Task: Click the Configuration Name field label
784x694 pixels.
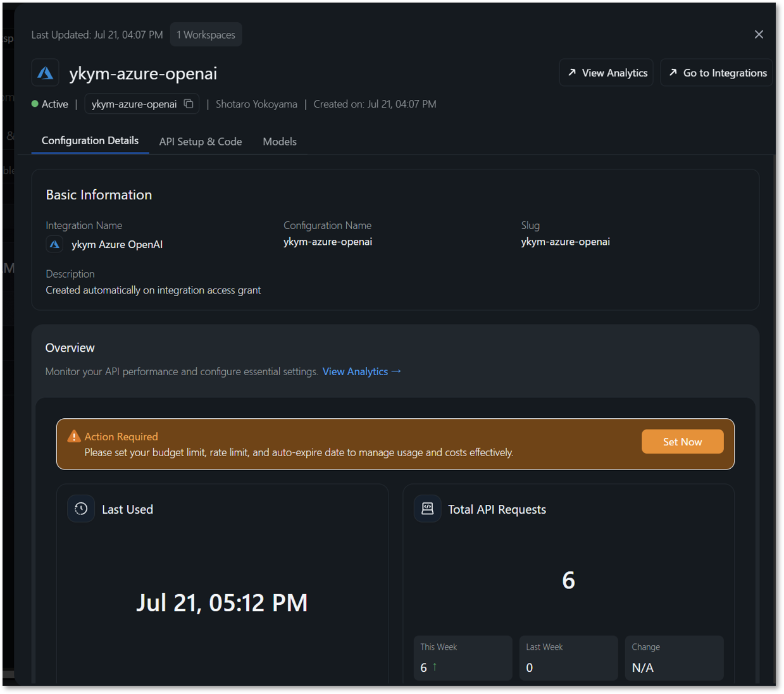Action: point(327,225)
